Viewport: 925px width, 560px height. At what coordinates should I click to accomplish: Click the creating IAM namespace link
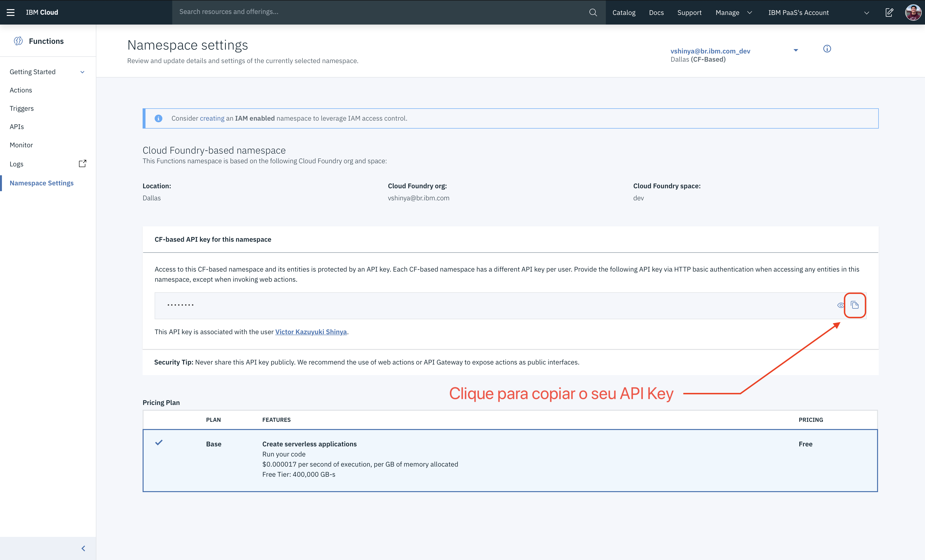point(212,118)
